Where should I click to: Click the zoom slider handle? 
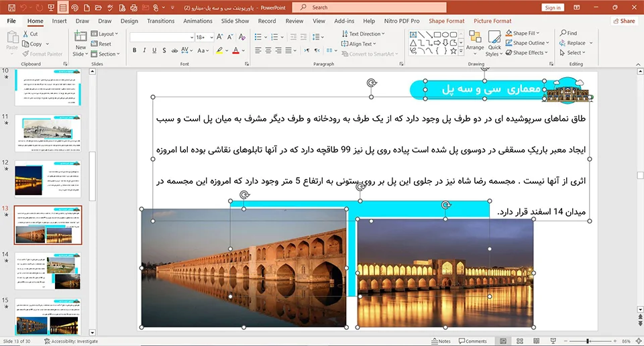point(588,341)
